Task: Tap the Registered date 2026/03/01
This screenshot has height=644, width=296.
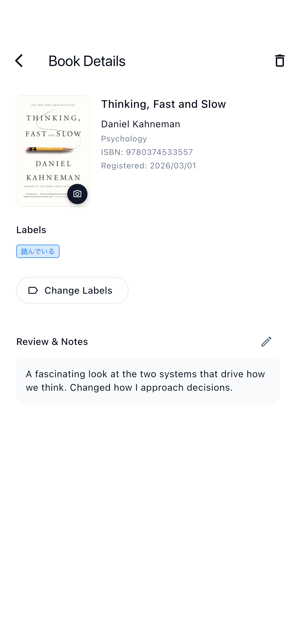Action: (148, 165)
